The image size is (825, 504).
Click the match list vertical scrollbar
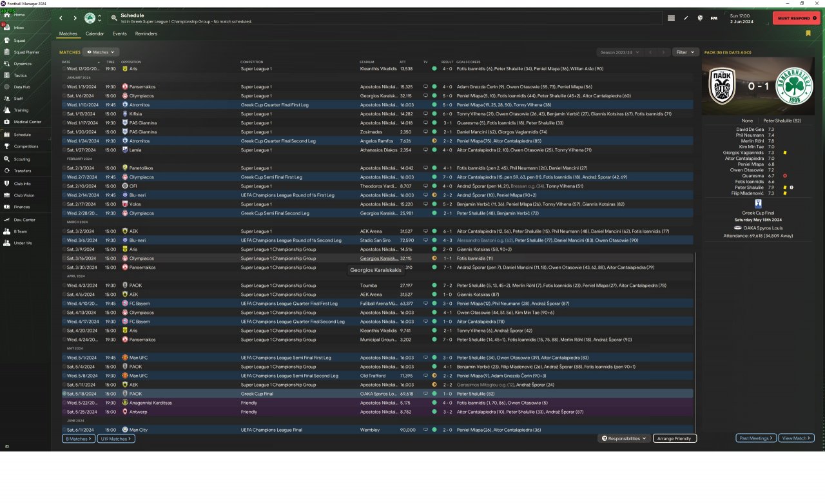pos(696,342)
